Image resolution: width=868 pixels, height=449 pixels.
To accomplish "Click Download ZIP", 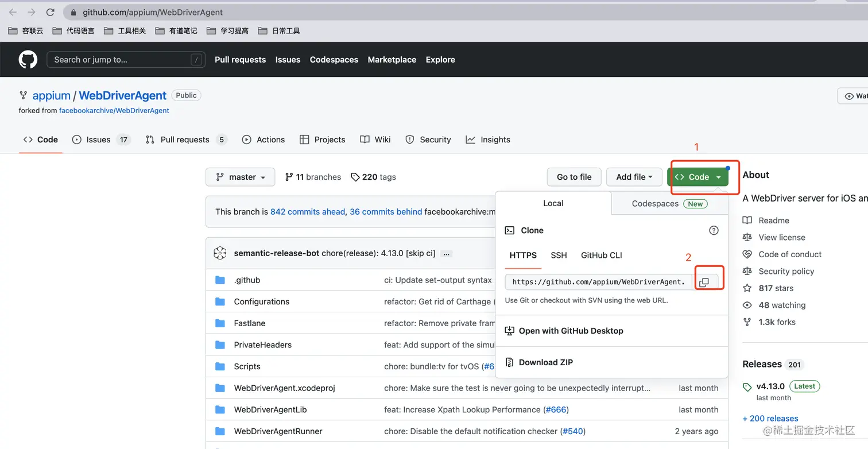I will pos(545,362).
